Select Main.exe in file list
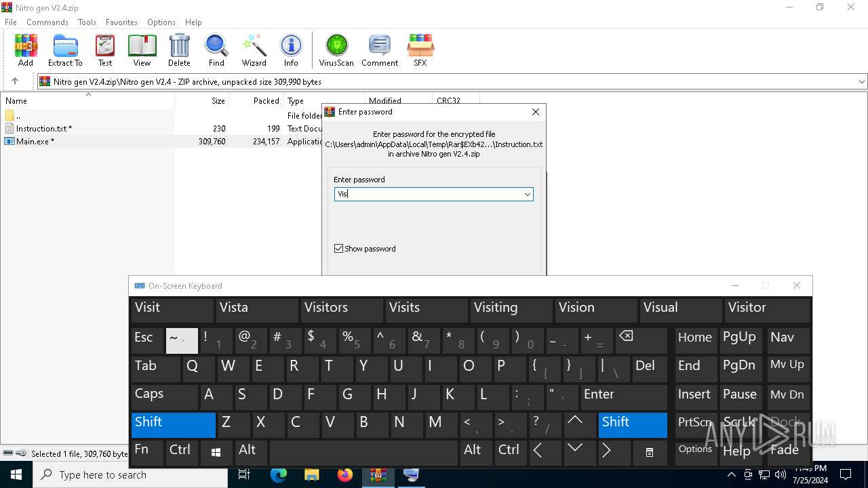 pos(35,142)
